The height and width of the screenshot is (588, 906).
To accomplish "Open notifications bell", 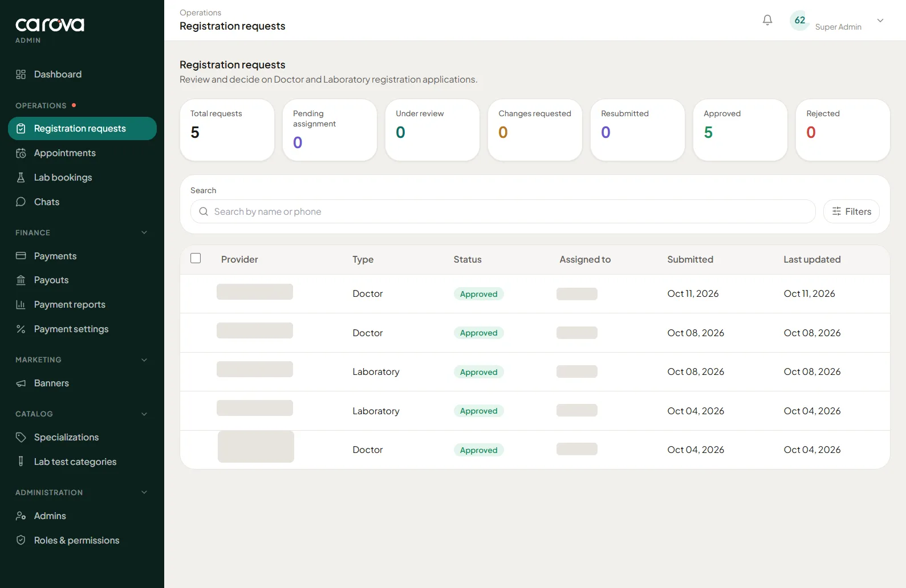I will 767,20.
